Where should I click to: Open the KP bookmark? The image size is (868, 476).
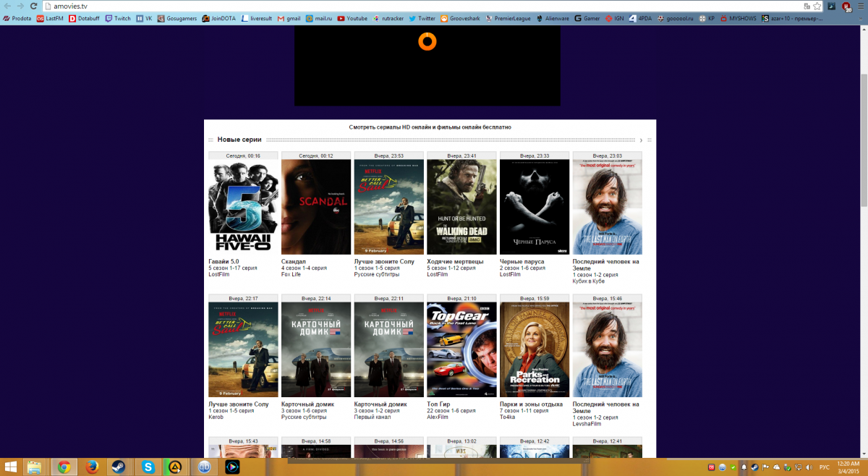click(708, 18)
